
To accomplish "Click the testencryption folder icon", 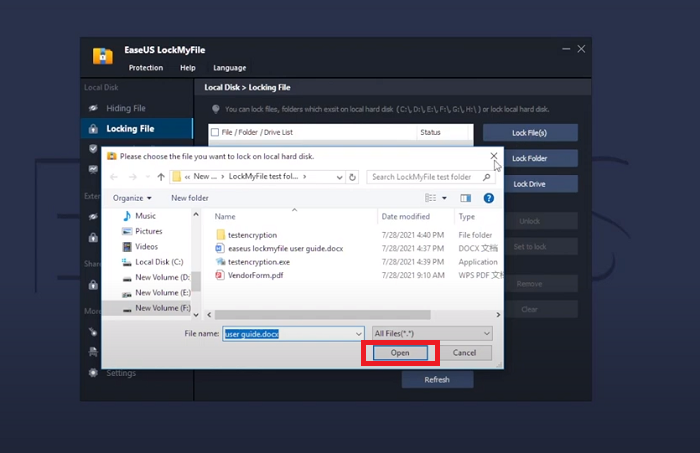I will tap(220, 235).
